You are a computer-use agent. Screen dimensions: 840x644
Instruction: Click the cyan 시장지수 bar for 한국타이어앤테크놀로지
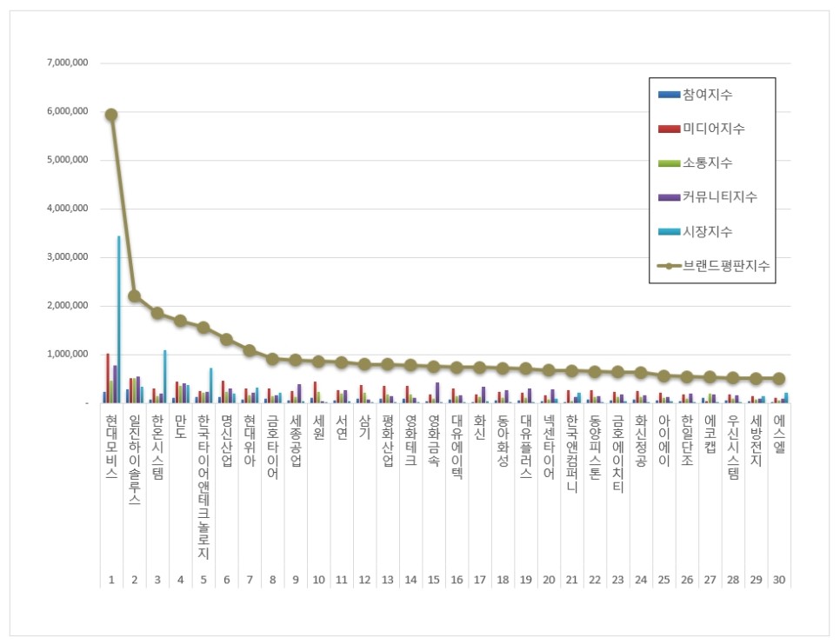pos(211,385)
